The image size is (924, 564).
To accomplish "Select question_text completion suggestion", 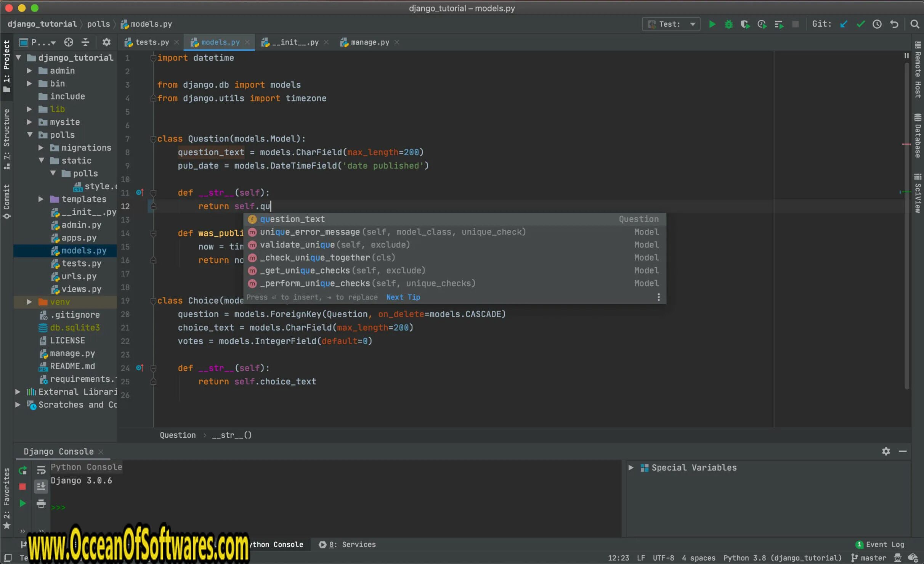I will [292, 219].
